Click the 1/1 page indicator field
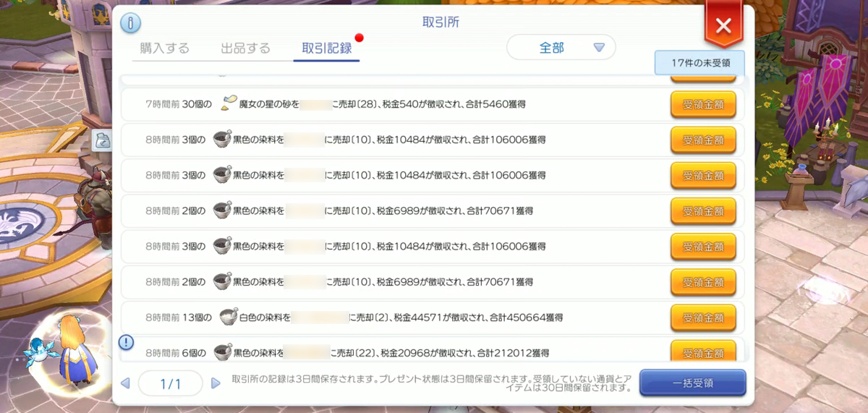 click(170, 383)
